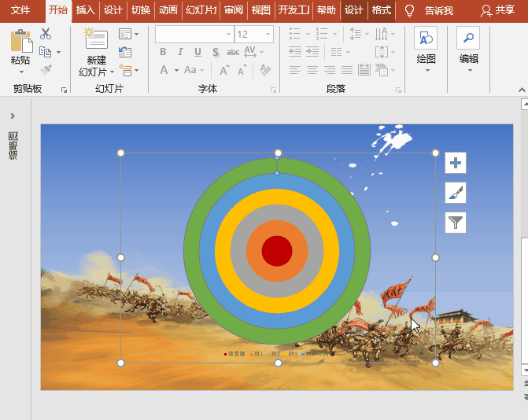Switch to the Animations (动画) tab
The image size is (528, 420).
coord(168,10)
